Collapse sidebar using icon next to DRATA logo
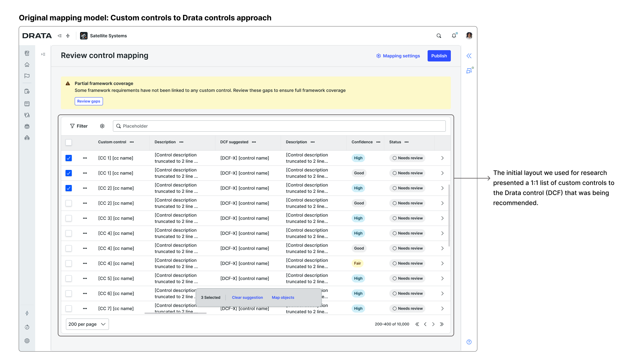The width and height of the screenshot is (637, 364). click(x=60, y=36)
